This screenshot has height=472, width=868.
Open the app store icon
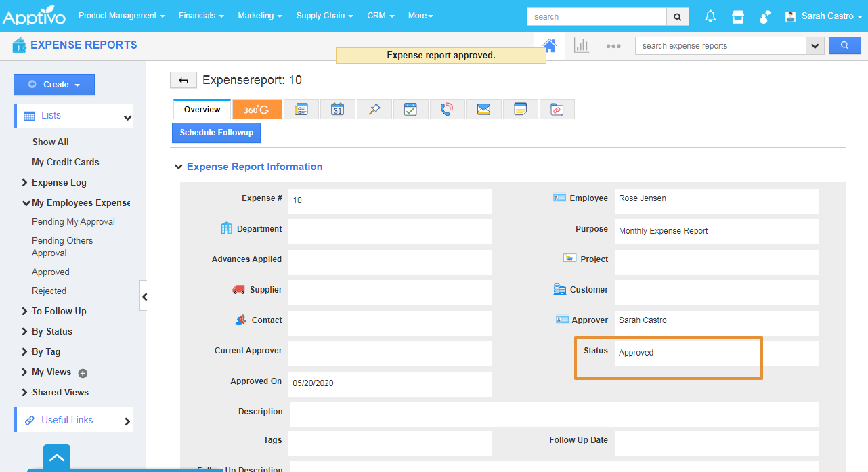click(x=738, y=16)
